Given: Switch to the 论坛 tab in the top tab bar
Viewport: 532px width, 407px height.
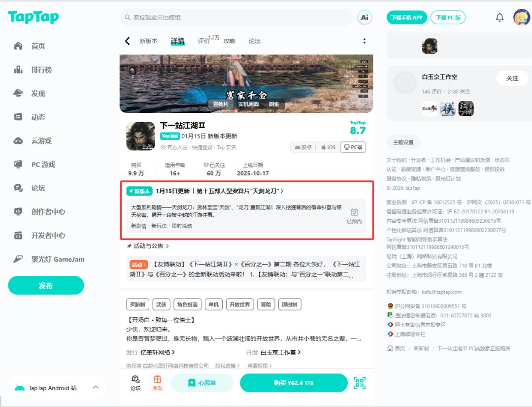Looking at the screenshot, I should (x=255, y=41).
